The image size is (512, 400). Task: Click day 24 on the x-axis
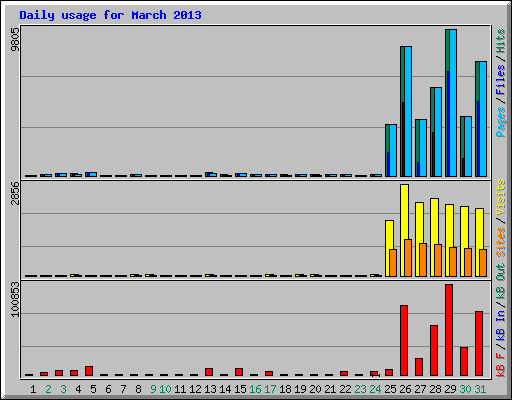tap(375, 389)
